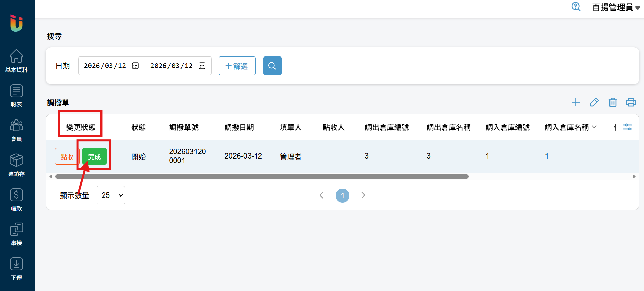Open 帳款 sidebar menu

16,200
